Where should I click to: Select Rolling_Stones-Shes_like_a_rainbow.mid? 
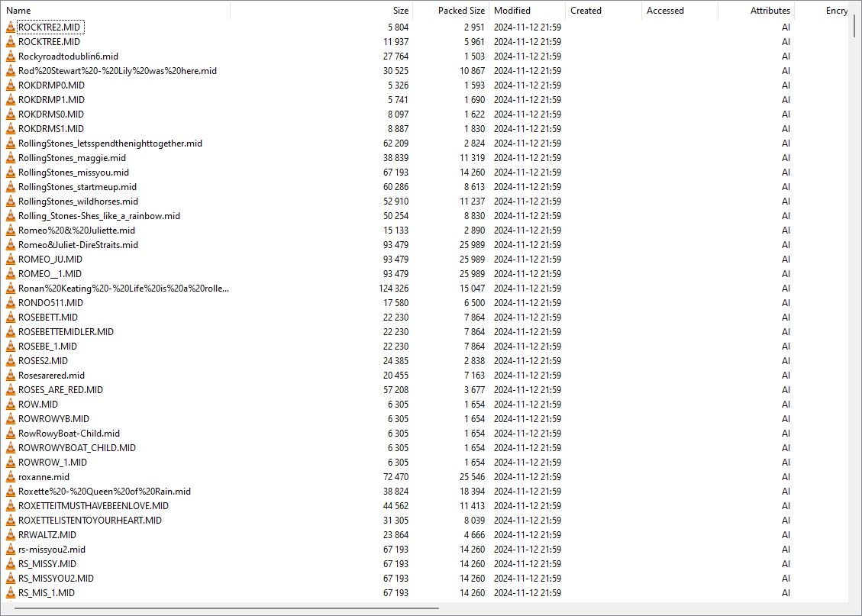(x=99, y=216)
